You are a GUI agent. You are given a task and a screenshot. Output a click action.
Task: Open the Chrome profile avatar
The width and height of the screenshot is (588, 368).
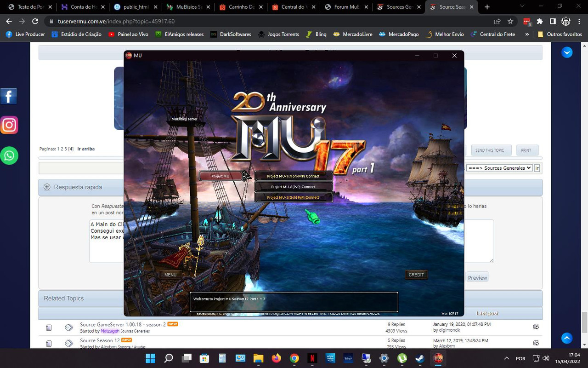coord(566,21)
